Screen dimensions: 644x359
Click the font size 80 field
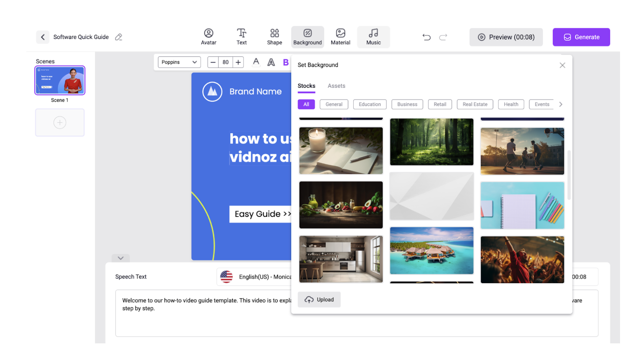[226, 62]
